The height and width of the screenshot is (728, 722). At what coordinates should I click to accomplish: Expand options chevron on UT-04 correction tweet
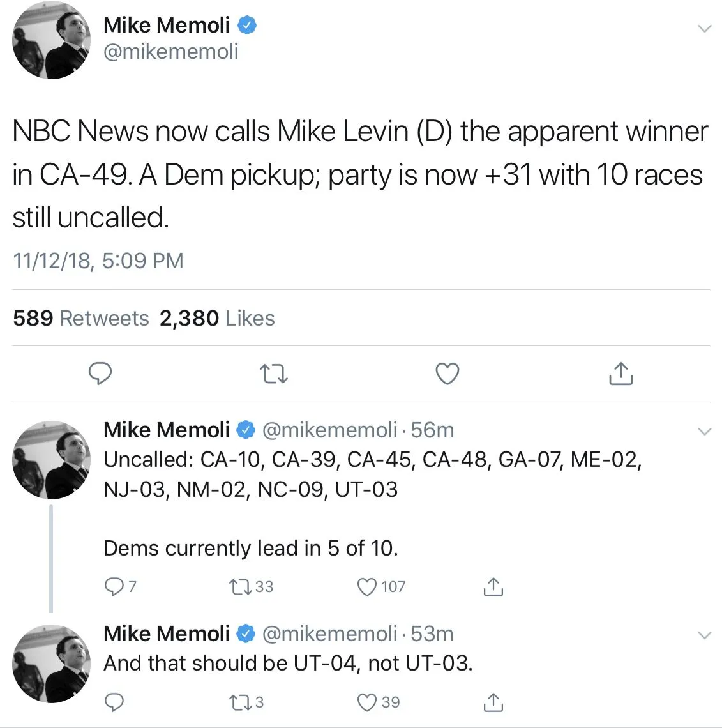tap(703, 635)
